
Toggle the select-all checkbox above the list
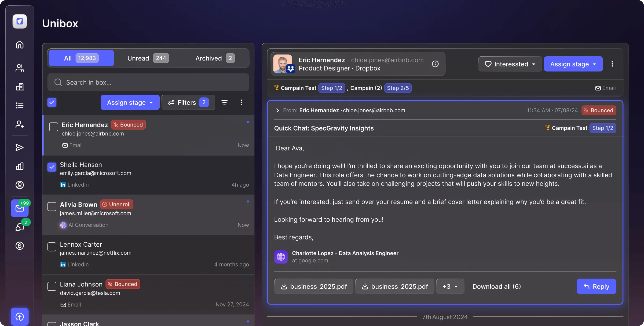52,102
